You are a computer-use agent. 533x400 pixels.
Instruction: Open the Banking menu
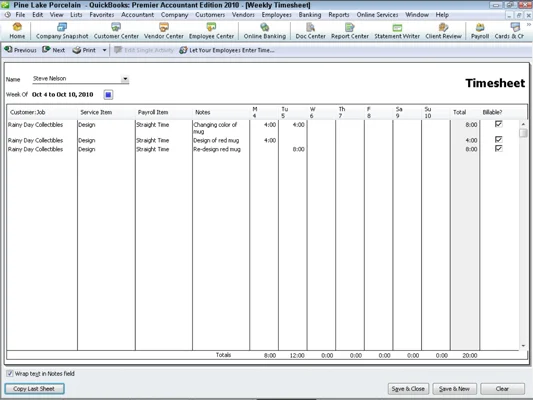point(310,15)
